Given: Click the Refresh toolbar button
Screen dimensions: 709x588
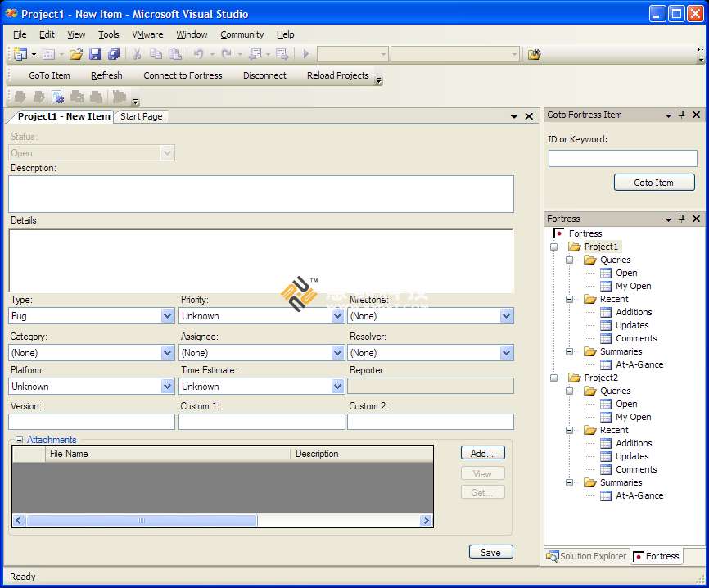Looking at the screenshot, I should coord(106,75).
